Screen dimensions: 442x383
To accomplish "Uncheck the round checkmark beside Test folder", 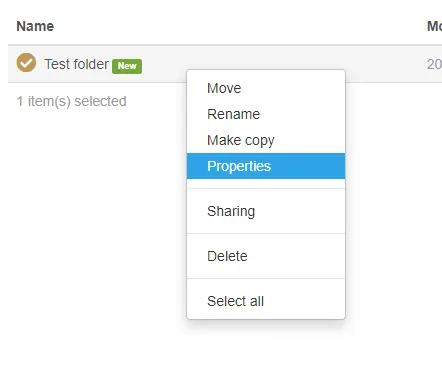I will [x=26, y=62].
